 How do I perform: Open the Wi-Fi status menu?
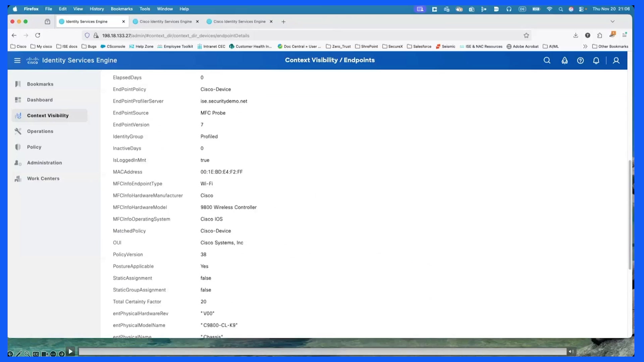549,9
